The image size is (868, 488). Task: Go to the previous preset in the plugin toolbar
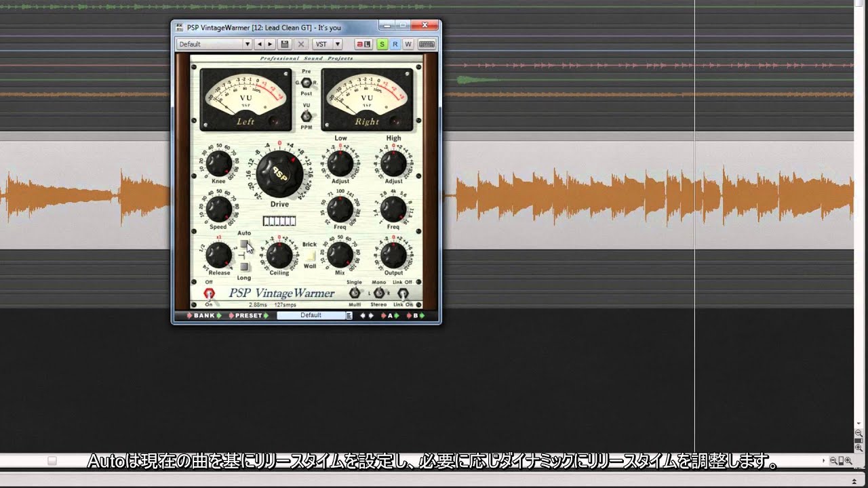(x=260, y=44)
